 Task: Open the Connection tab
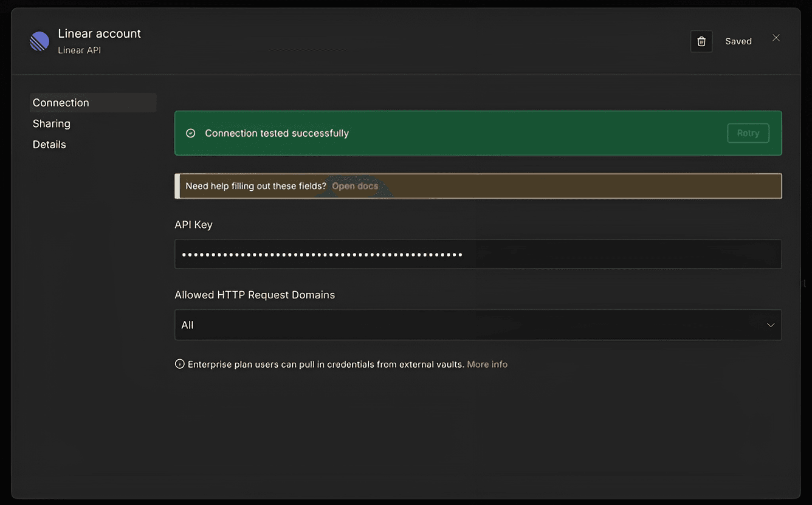tap(93, 103)
